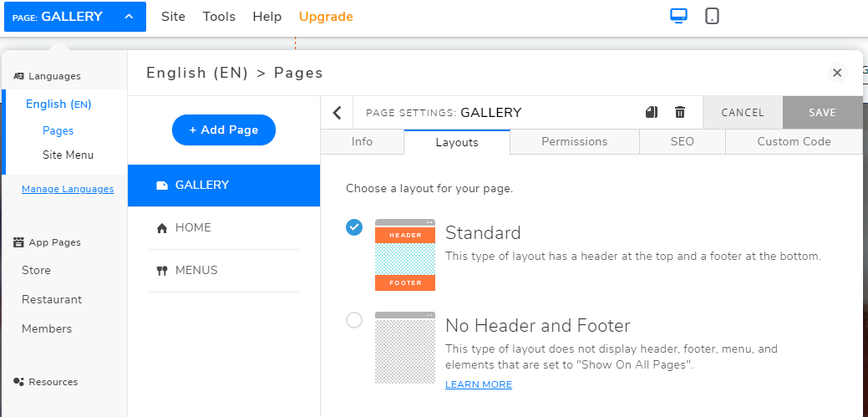
Task: Click the Learn More link
Action: pos(478,384)
